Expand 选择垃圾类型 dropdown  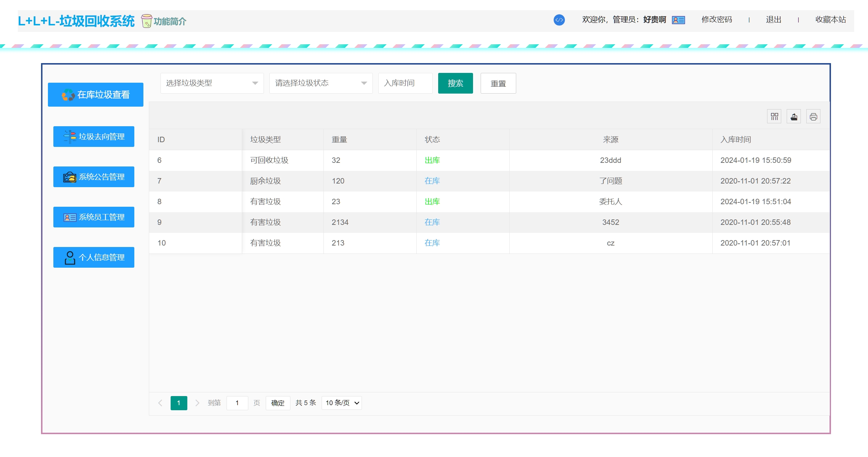click(210, 83)
